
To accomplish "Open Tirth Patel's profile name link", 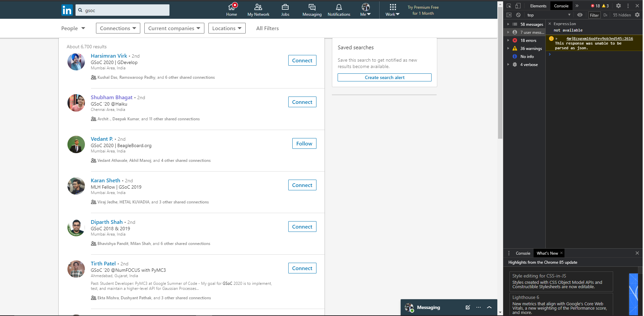I will (103, 263).
